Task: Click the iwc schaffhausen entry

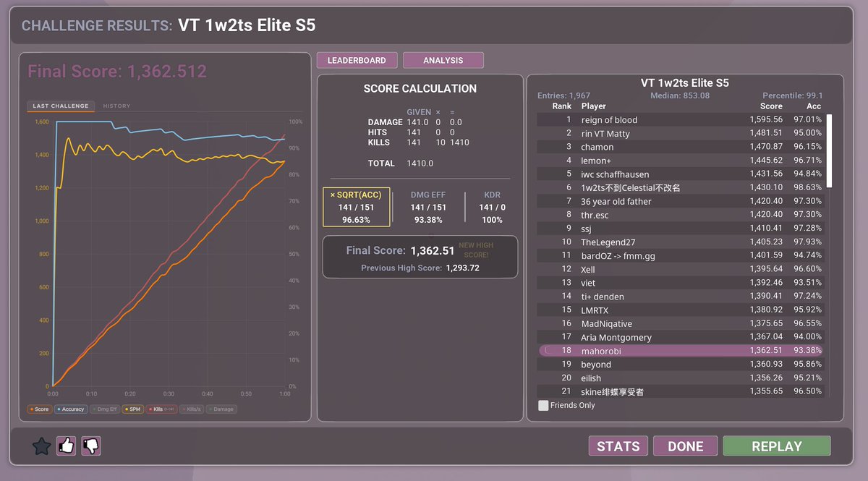Action: click(x=682, y=174)
